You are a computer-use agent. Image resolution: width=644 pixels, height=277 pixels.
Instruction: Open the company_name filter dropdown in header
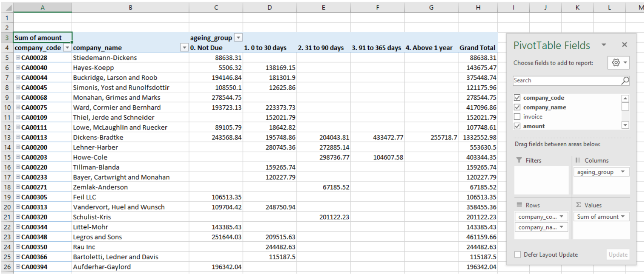(184, 48)
